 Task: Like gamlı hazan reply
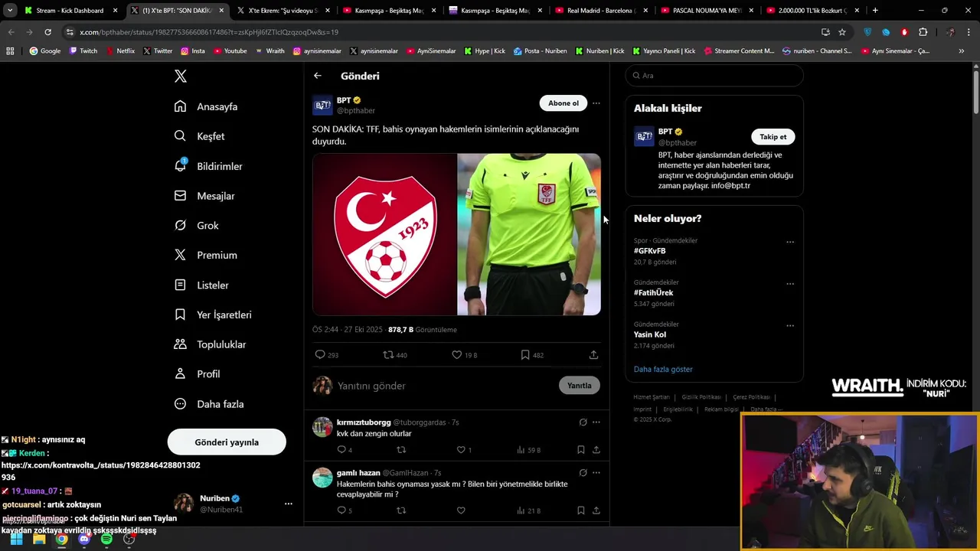coord(461,510)
